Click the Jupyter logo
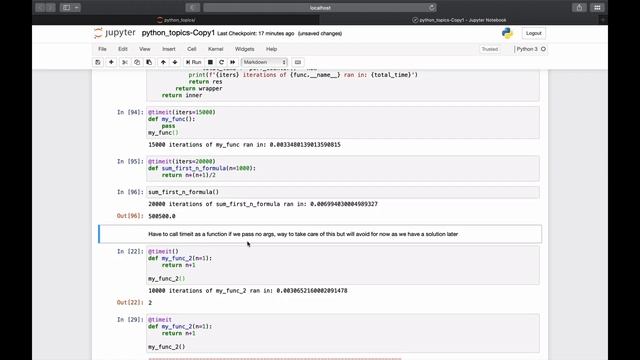The height and width of the screenshot is (360, 640). click(115, 33)
